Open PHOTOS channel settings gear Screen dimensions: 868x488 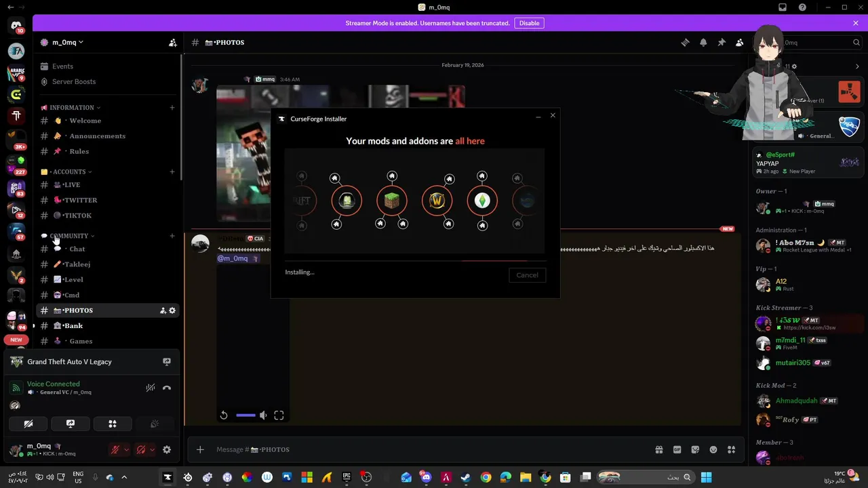click(x=172, y=310)
